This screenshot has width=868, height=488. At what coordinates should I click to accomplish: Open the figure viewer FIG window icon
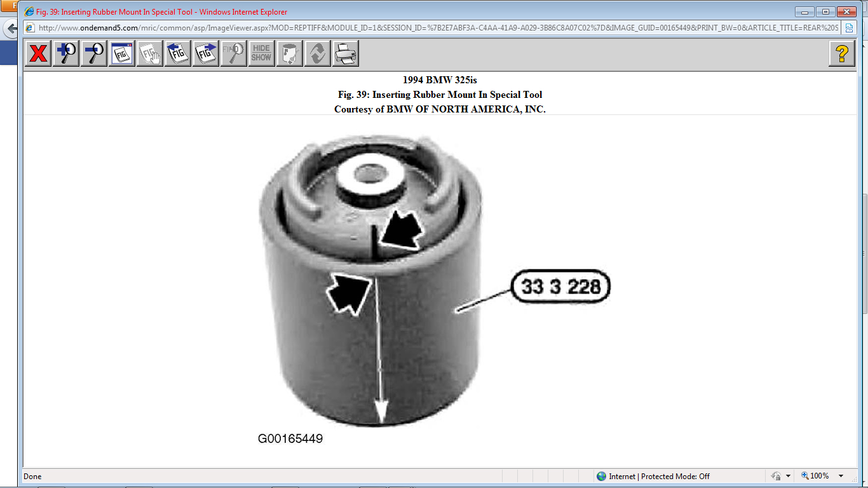pos(121,53)
